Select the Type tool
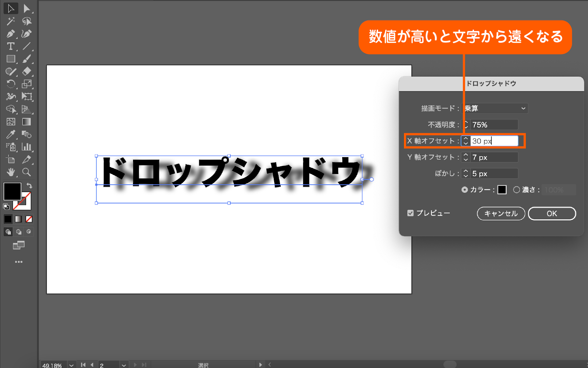Image resolution: width=588 pixels, height=368 pixels. 11,46
